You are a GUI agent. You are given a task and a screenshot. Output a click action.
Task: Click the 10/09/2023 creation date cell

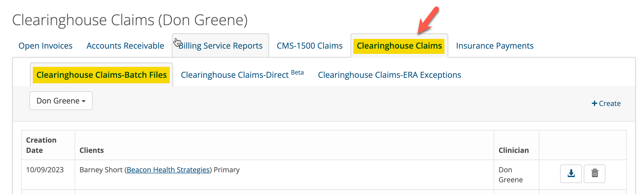point(45,170)
